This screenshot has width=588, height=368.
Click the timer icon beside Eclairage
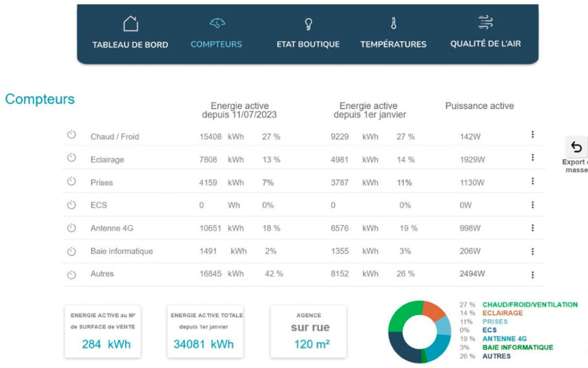point(71,158)
